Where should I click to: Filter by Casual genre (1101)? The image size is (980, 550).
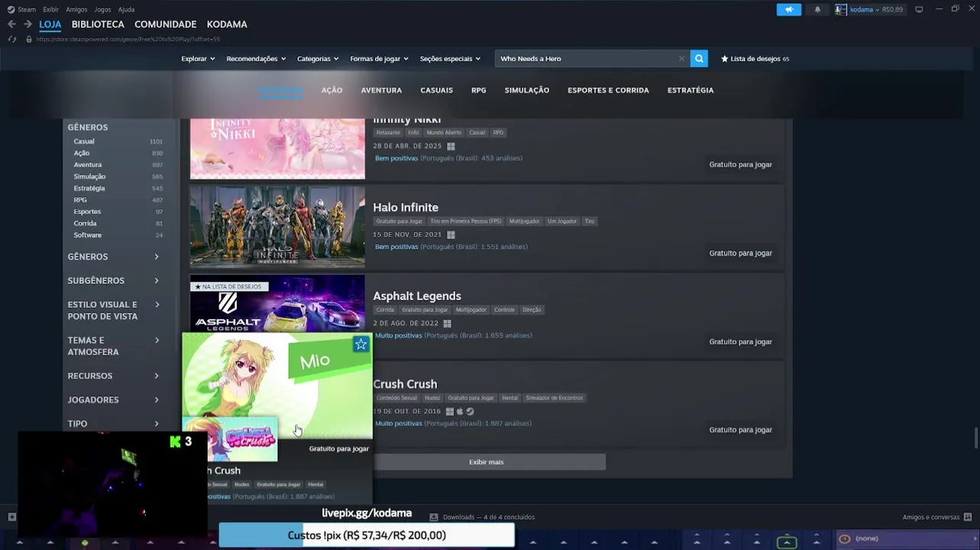pyautogui.click(x=118, y=141)
